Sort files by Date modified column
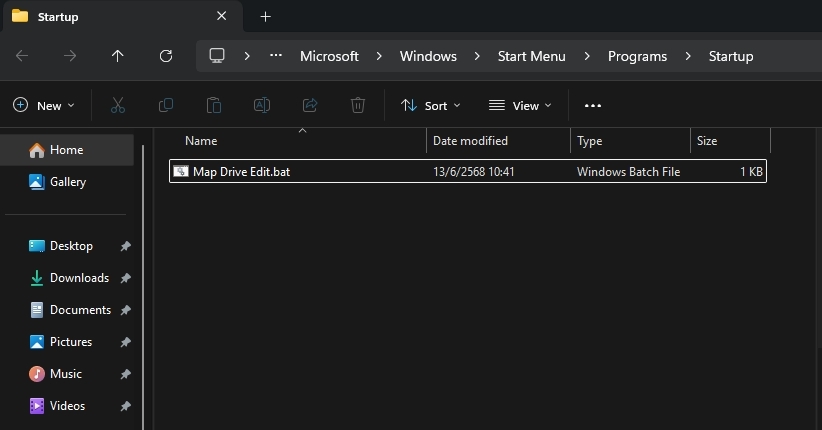 click(470, 141)
